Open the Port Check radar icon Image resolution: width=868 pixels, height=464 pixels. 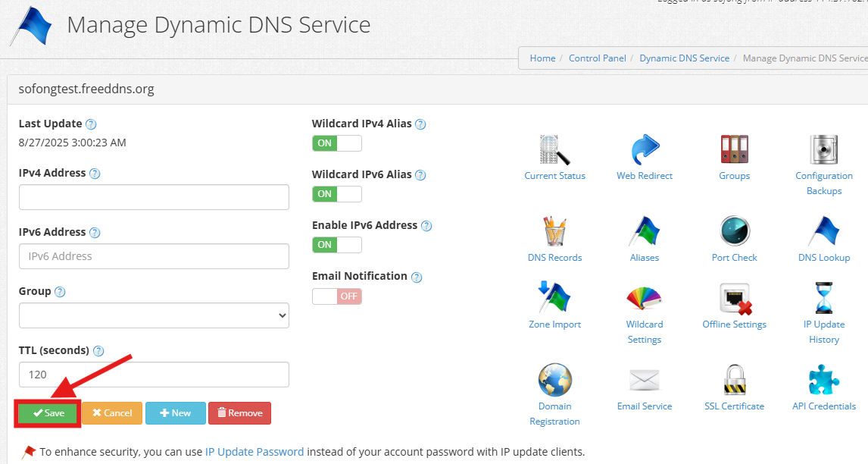734,231
